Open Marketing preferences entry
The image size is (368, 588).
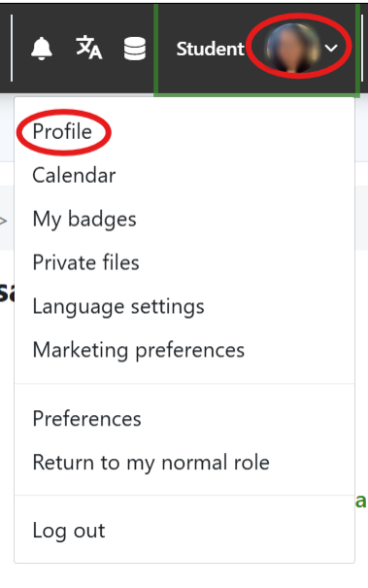point(139,350)
